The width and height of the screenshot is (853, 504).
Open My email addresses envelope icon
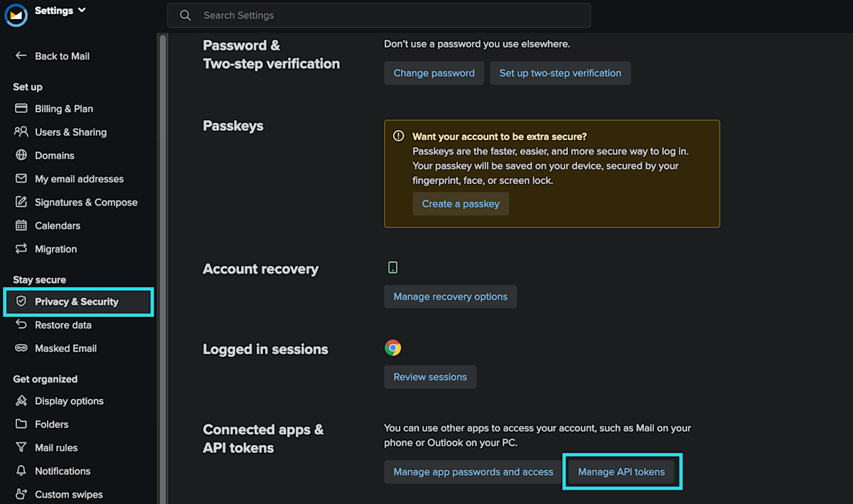coord(21,179)
